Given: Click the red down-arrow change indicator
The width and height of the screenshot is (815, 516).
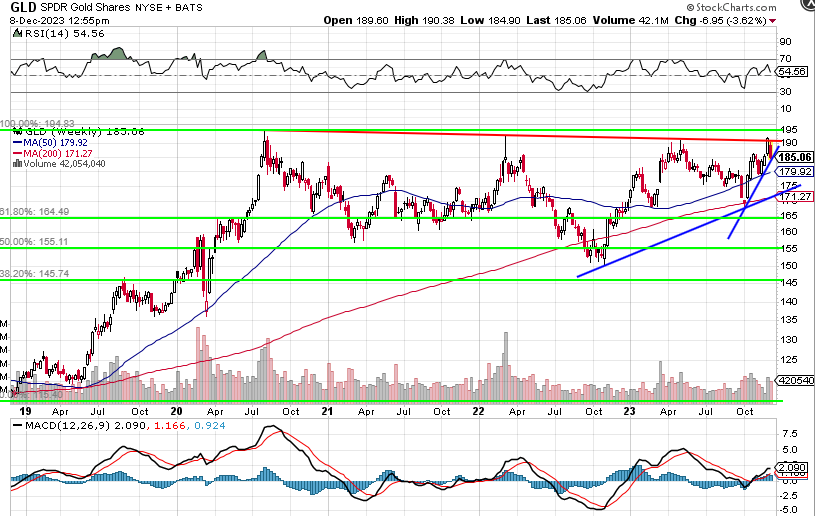Looking at the screenshot, I should tap(773, 21).
